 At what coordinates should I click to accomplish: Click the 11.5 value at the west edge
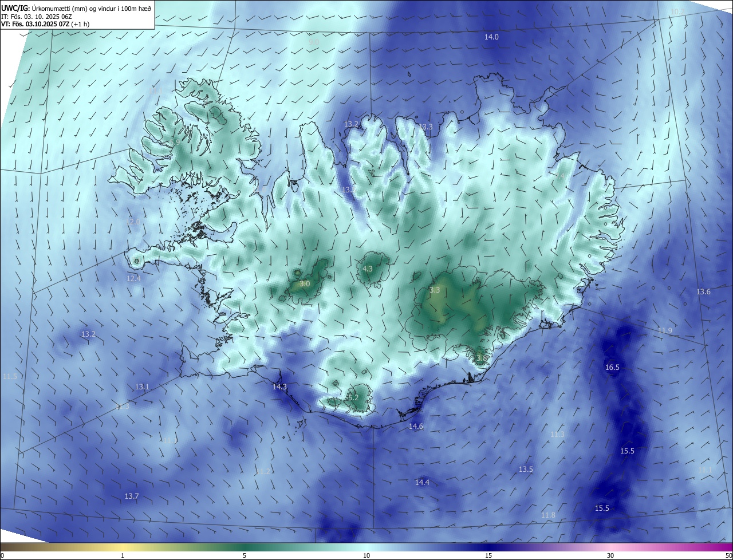10,376
